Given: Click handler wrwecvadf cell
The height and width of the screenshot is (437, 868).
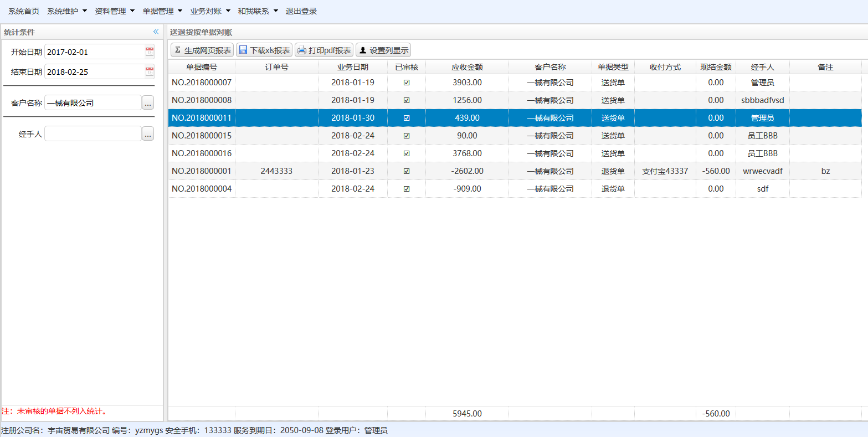Looking at the screenshot, I should click(763, 171).
